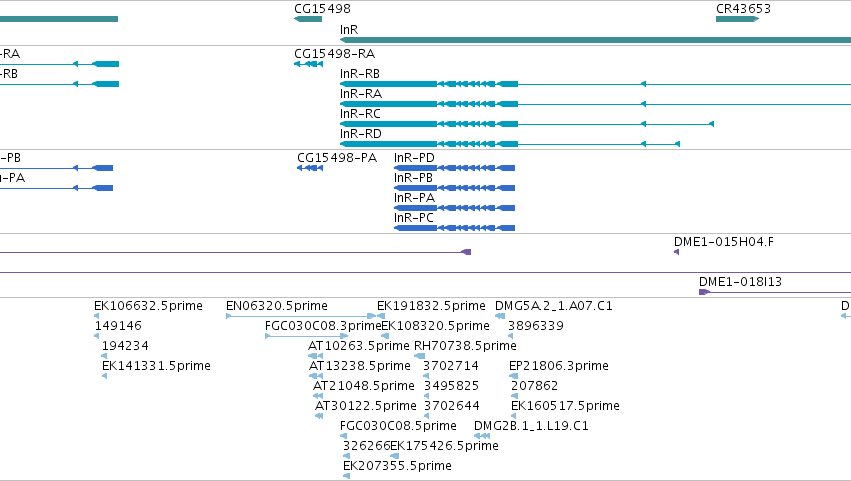The width and height of the screenshot is (851, 481).
Task: Select the InR-RC transcript label
Action: coord(360,114)
